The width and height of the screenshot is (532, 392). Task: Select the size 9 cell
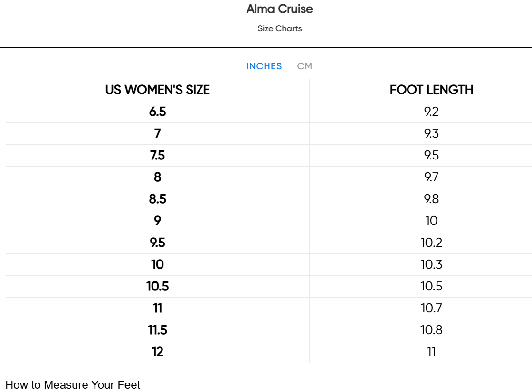click(x=157, y=221)
